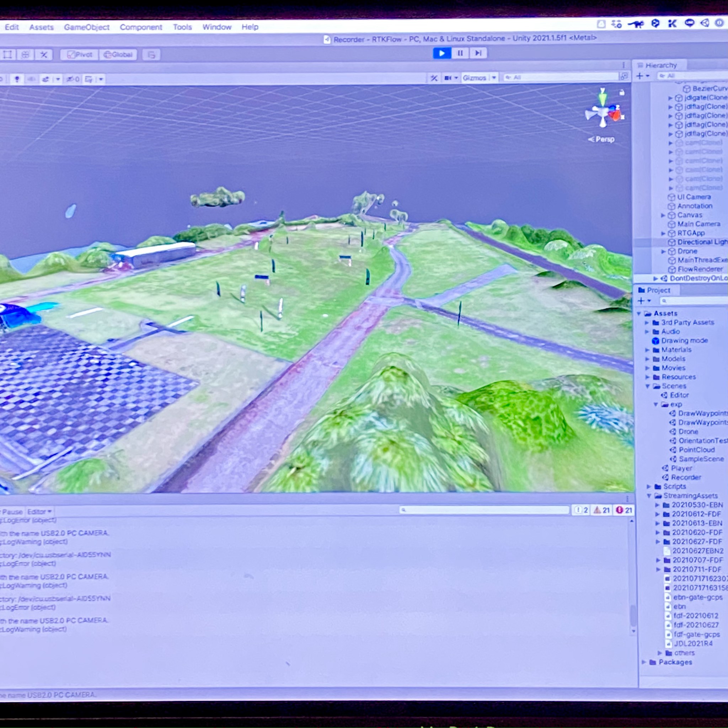Click the custom editor tools icon
This screenshot has height=728, width=728.
point(44,55)
